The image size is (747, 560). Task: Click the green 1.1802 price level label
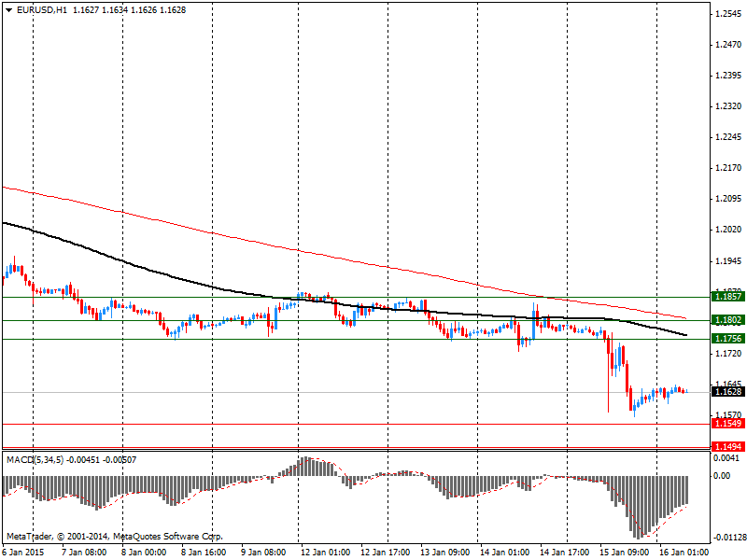[x=727, y=320]
